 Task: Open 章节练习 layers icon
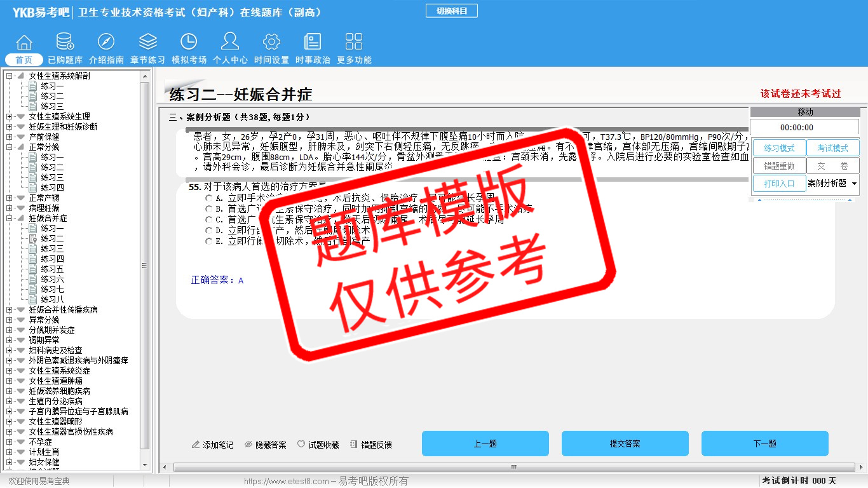pos(147,43)
